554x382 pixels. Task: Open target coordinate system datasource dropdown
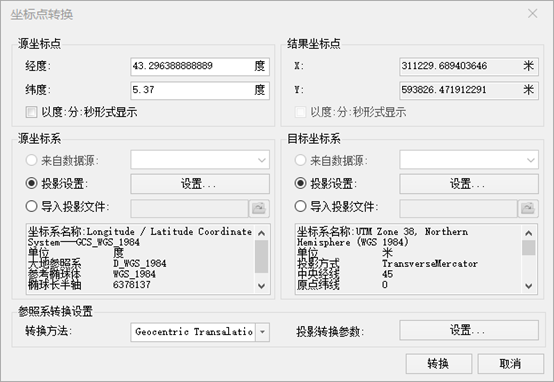click(x=468, y=160)
